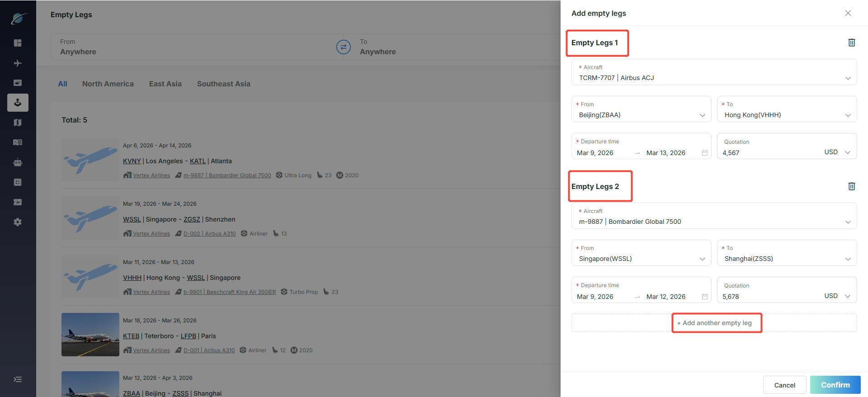Edit Mar 9, 2026 start date in Empty Legs 1

point(595,153)
